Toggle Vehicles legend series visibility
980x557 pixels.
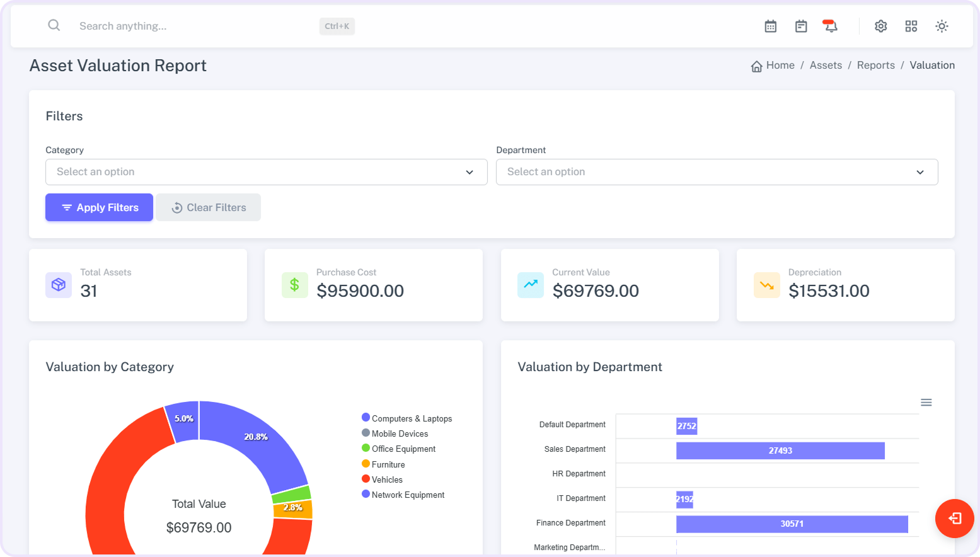[386, 479]
